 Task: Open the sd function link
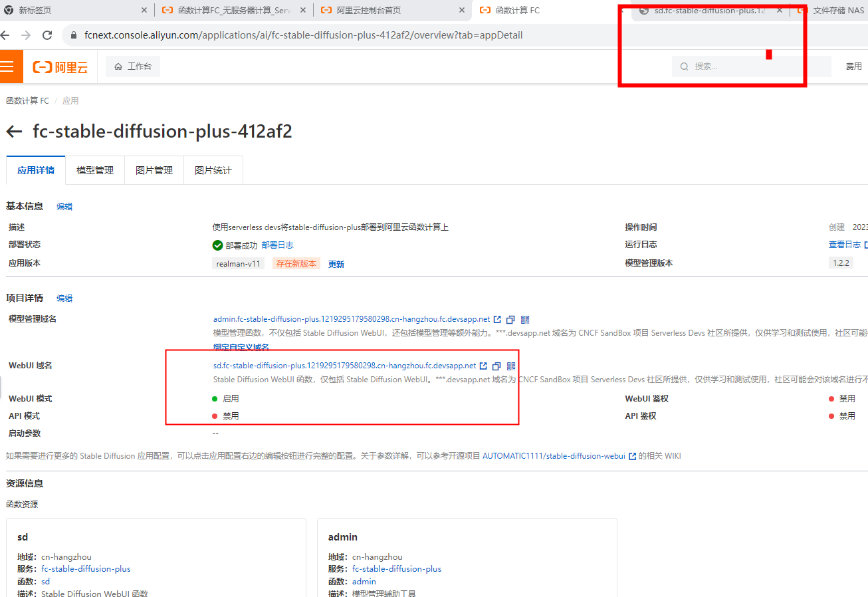pos(45,582)
